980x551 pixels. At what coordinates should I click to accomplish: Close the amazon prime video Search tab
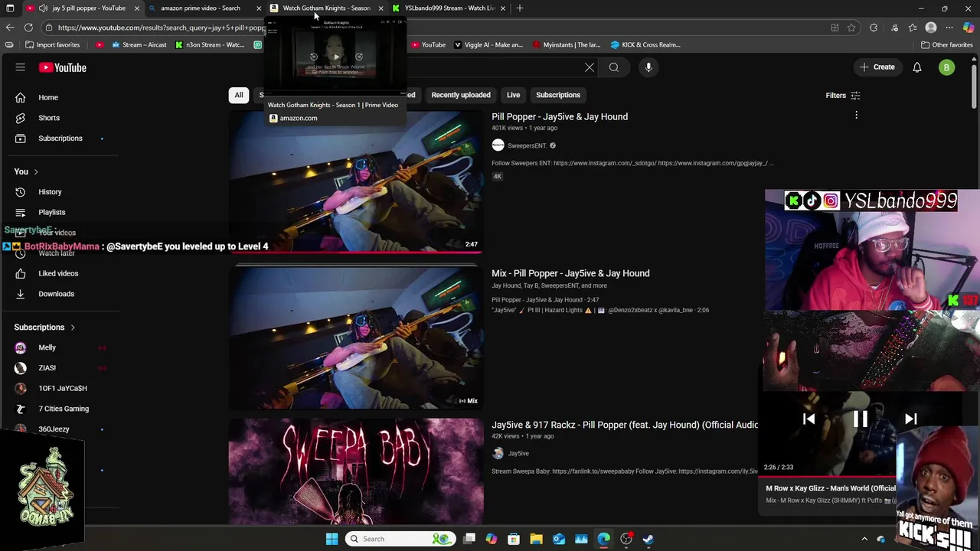tap(258, 8)
